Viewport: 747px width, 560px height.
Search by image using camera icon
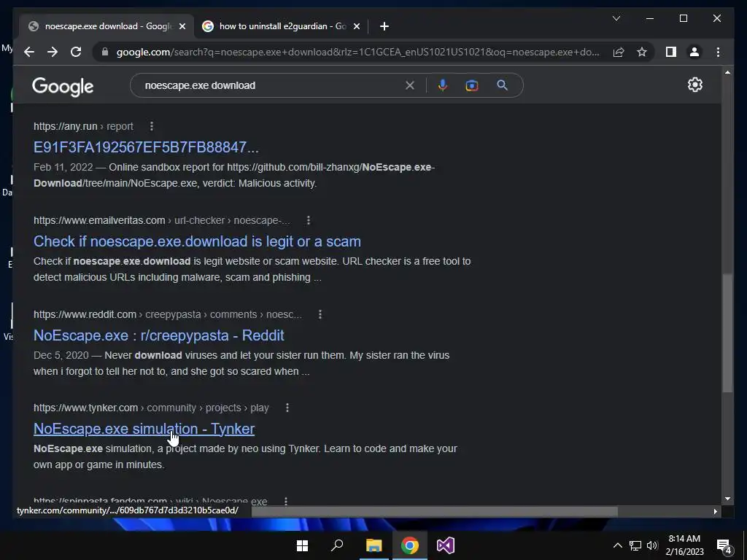click(x=472, y=85)
